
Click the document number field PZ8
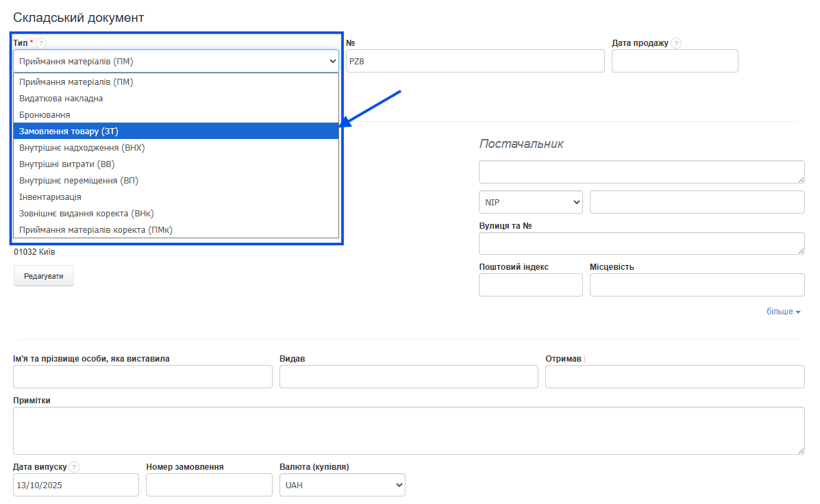(x=475, y=61)
